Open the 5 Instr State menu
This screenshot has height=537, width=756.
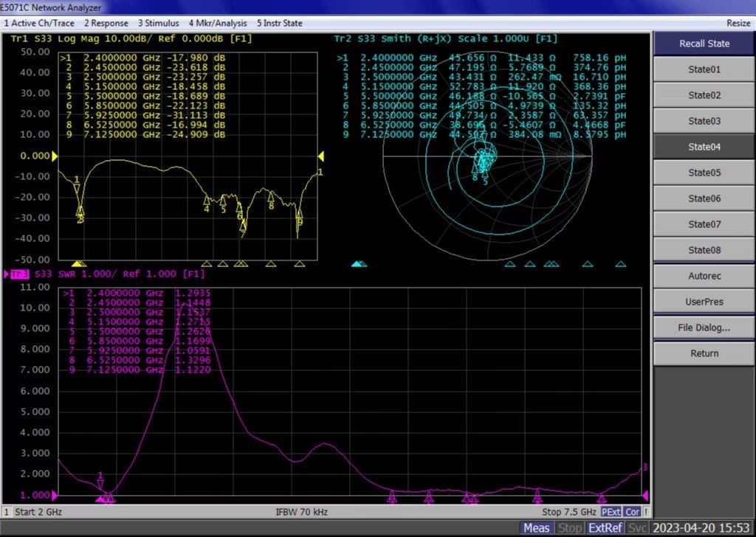pos(279,23)
